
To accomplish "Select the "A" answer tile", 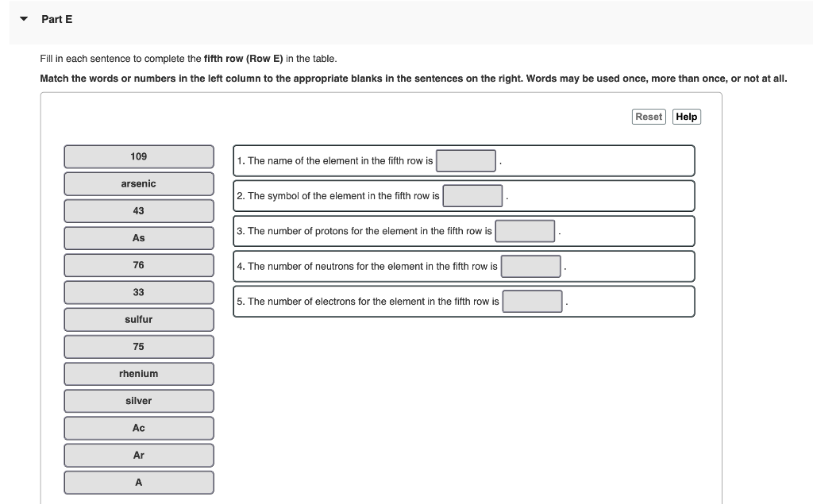I will 138,482.
